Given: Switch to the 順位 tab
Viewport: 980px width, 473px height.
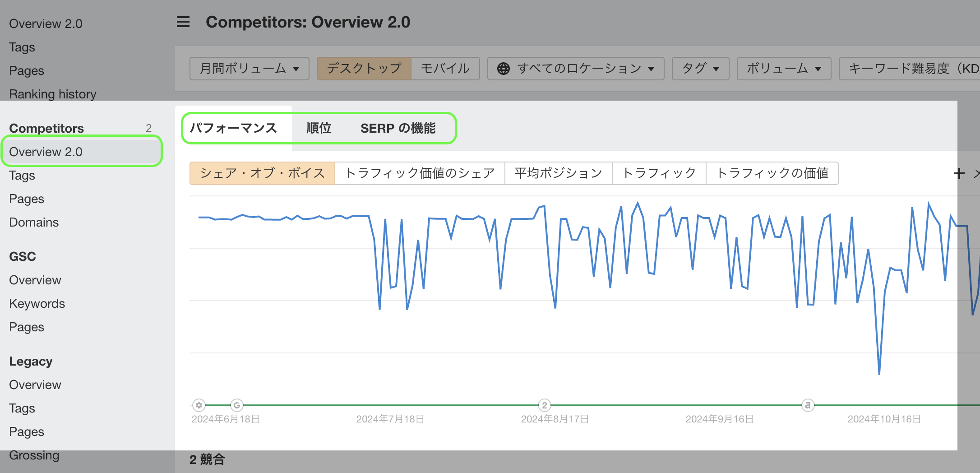Looking at the screenshot, I should coord(319,128).
